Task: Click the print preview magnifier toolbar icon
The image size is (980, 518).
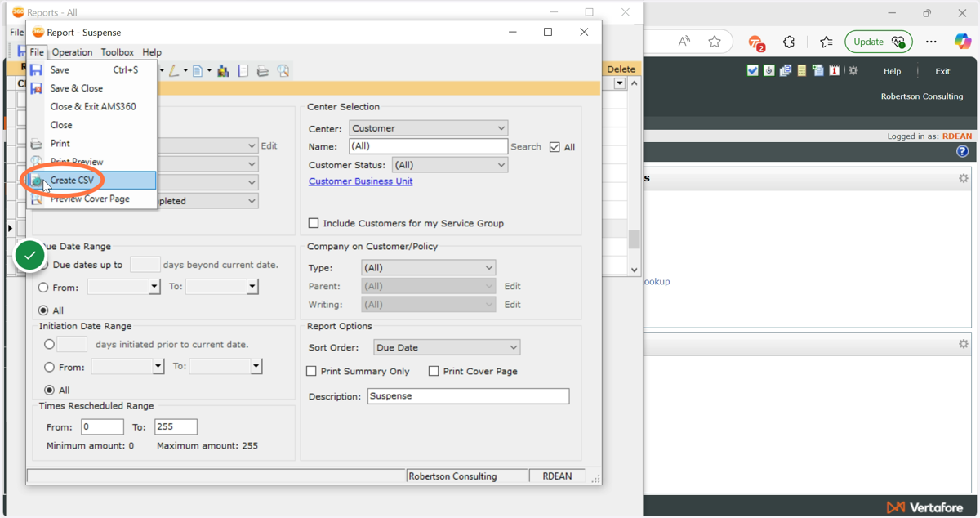Action: coord(283,71)
